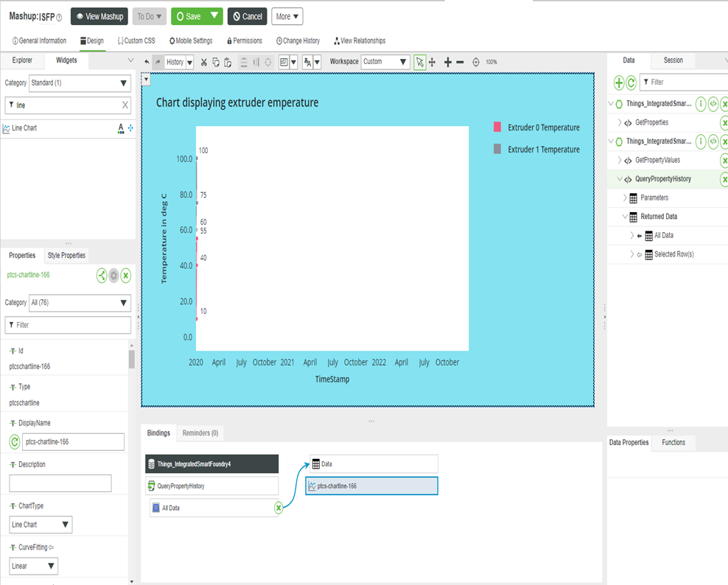Viewport: 728px width, 585px height.
Task: Change ChartType using Line Chart dropdown
Action: (41, 525)
